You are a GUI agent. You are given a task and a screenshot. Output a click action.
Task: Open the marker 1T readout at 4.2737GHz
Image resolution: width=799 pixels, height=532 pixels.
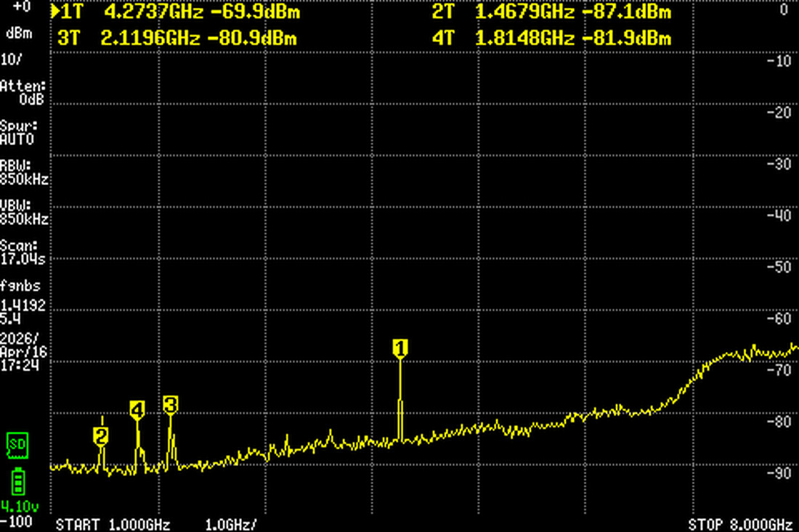coord(182,11)
